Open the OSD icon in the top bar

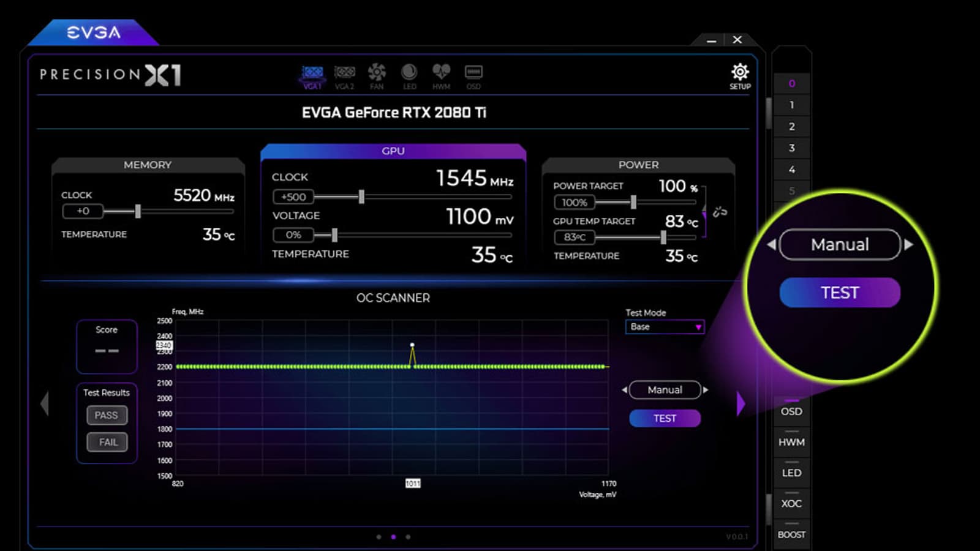473,76
